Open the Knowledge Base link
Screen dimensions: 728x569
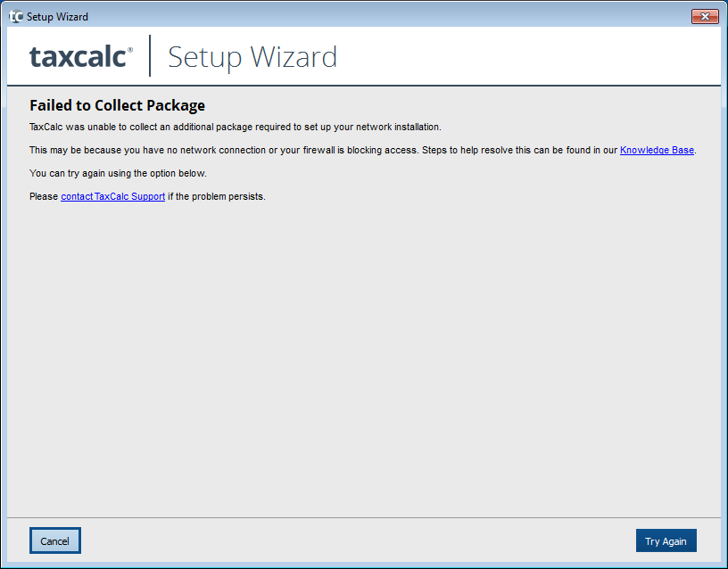[657, 150]
